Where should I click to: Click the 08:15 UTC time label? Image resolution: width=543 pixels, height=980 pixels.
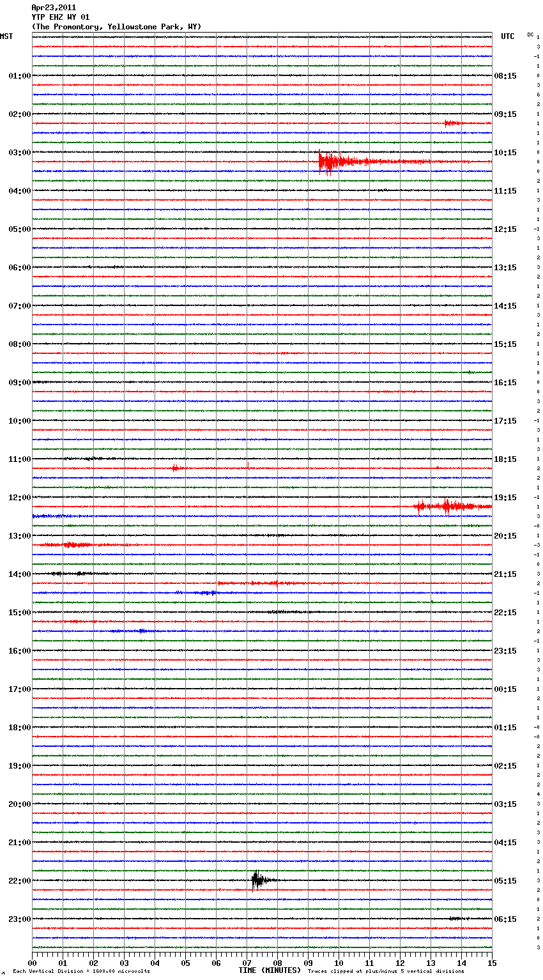tap(505, 76)
